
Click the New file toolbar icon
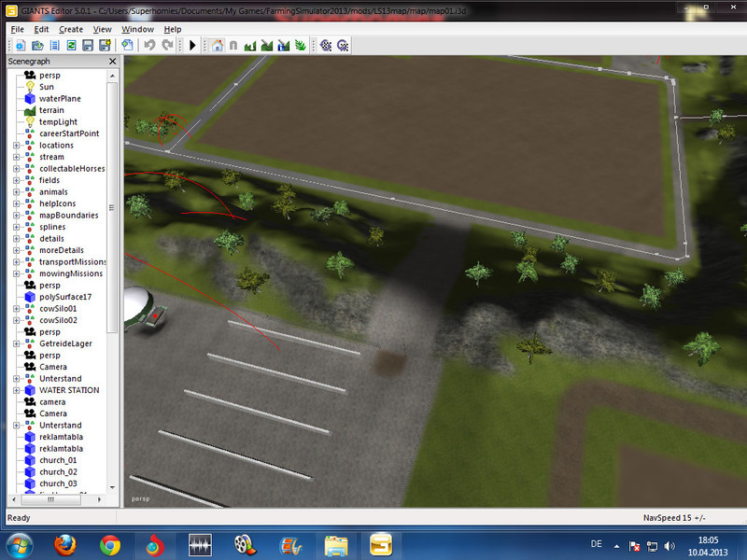pyautogui.click(x=21, y=45)
